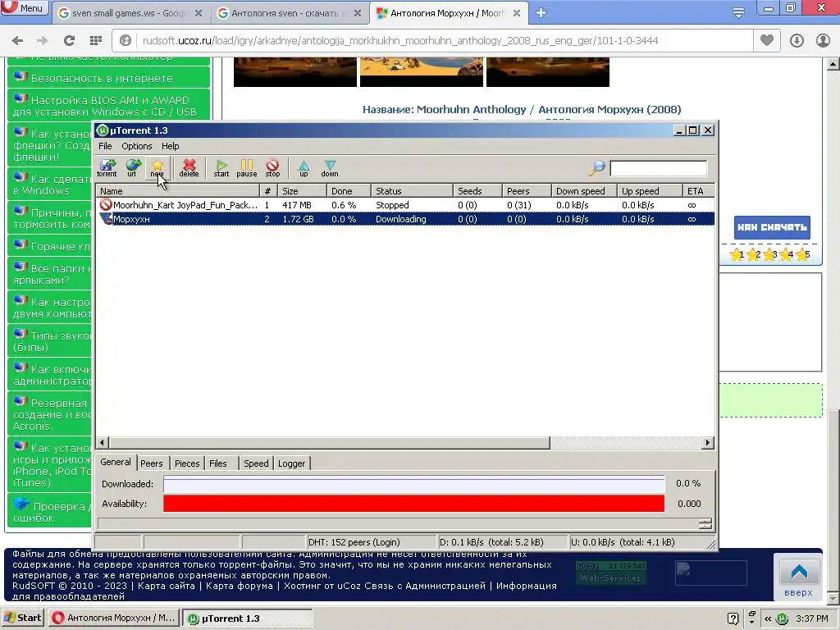Click the browser back arrow
Screen dimensions: 840x630
(x=17, y=40)
